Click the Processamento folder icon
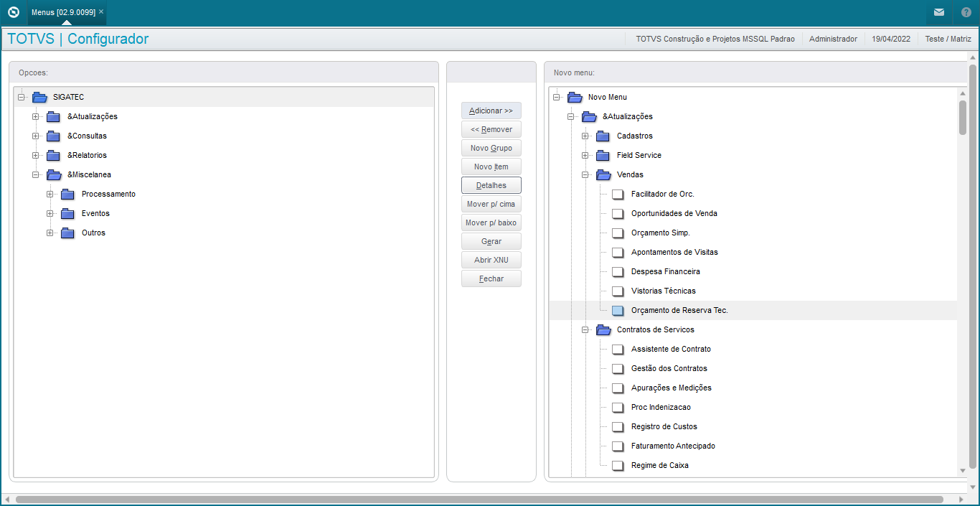Image resolution: width=980 pixels, height=506 pixels. tap(68, 194)
